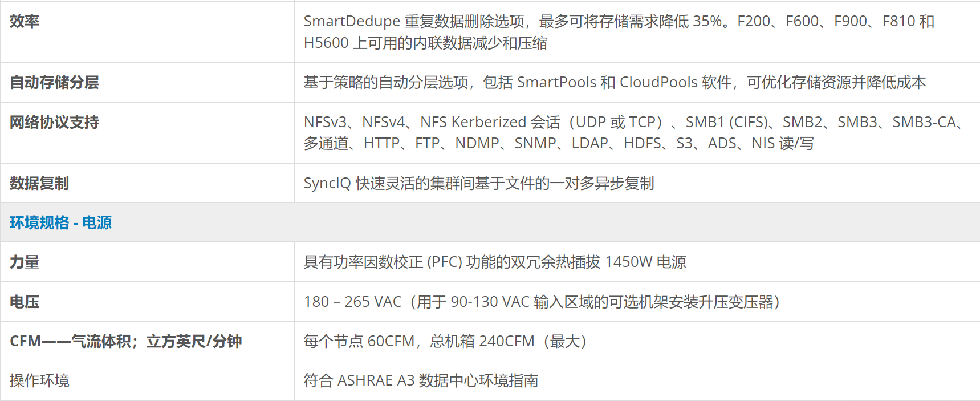
Task: Click the 自动存储分层 row header
Action: click(54, 82)
